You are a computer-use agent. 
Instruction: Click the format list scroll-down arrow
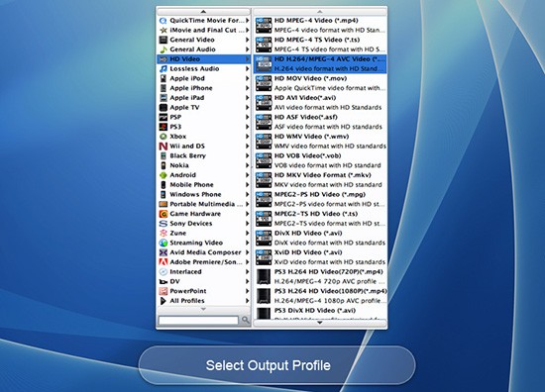320,323
